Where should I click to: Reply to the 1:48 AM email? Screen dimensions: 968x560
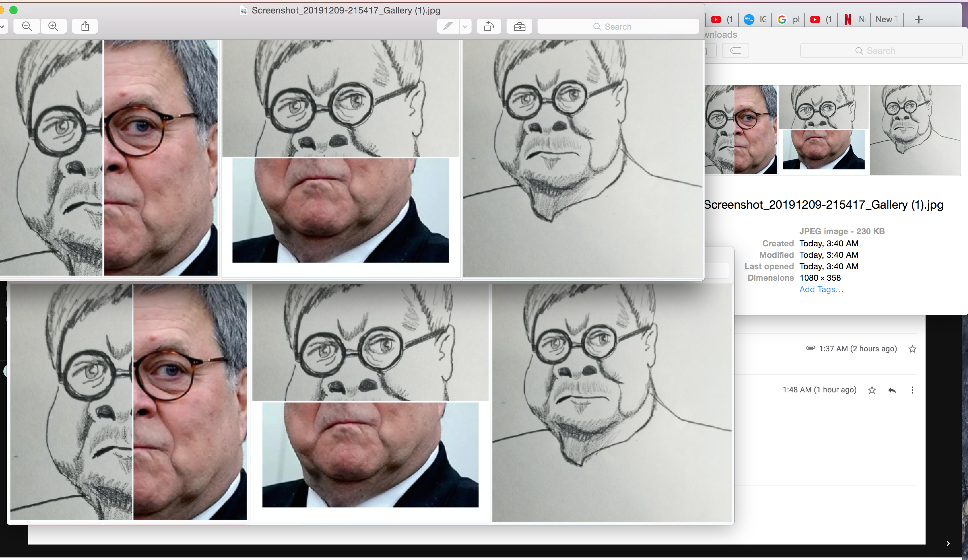pos(892,390)
